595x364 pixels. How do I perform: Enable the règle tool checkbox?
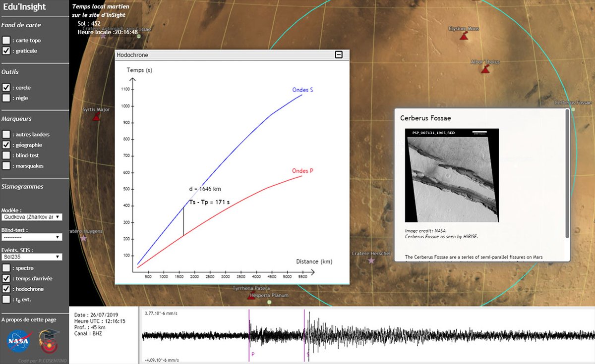6,98
